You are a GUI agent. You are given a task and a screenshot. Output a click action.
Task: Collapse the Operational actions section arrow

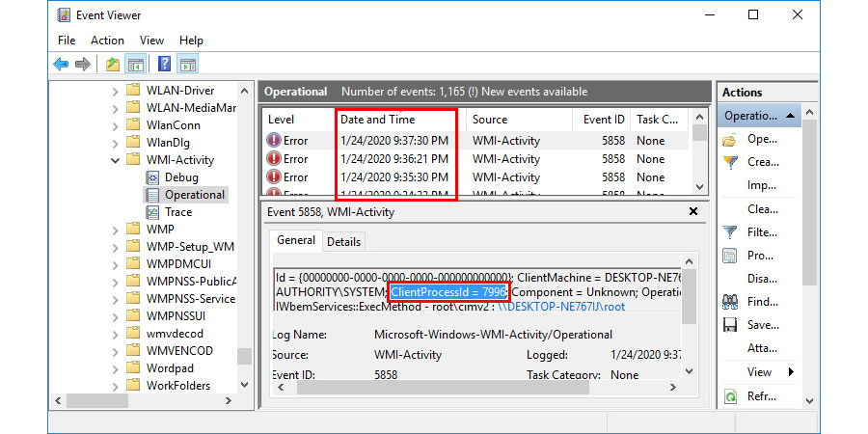point(790,117)
